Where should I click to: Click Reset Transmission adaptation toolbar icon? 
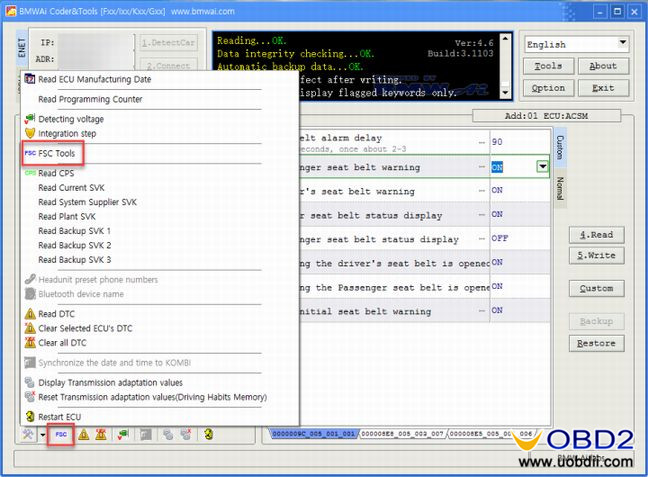coord(186,434)
